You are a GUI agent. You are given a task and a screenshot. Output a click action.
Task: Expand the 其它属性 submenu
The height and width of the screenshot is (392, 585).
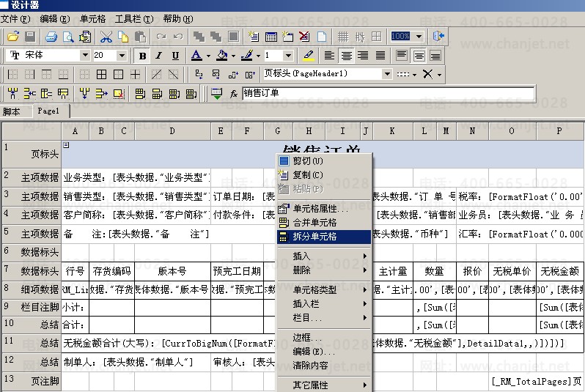(x=324, y=385)
